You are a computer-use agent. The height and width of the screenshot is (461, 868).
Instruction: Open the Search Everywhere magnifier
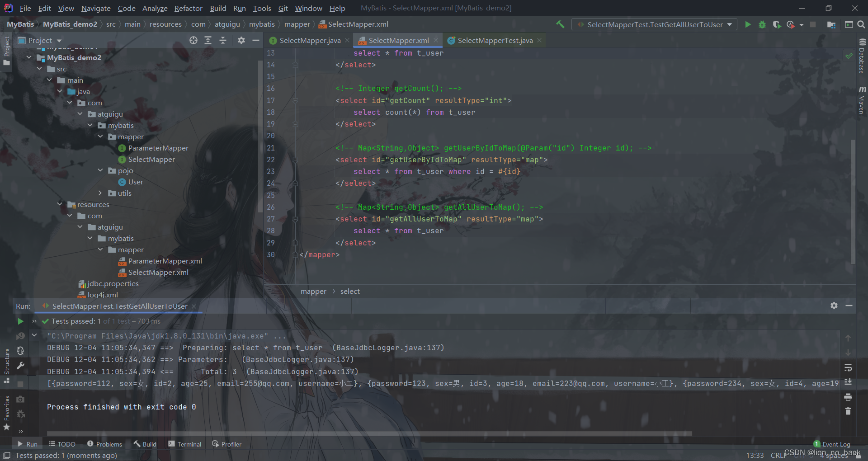click(x=861, y=24)
